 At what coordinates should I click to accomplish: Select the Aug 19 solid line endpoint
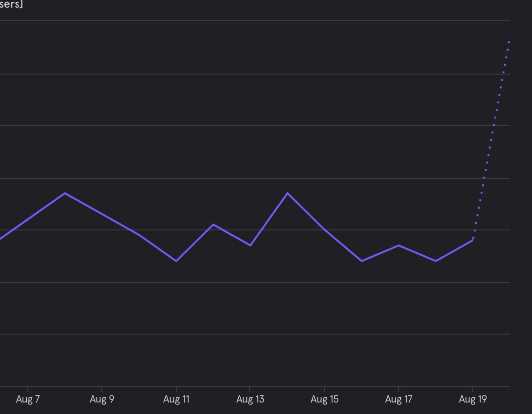[x=472, y=240]
